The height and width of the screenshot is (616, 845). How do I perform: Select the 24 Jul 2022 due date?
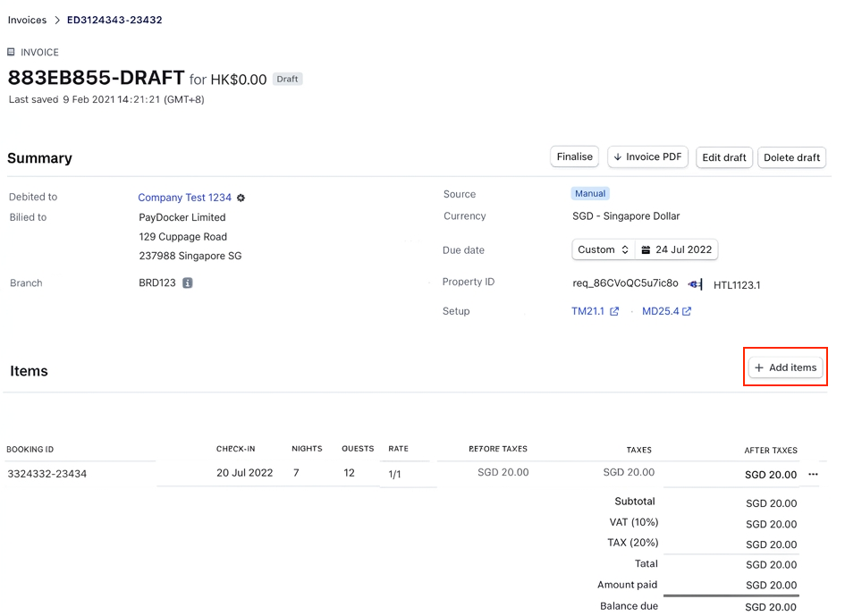pyautogui.click(x=683, y=249)
